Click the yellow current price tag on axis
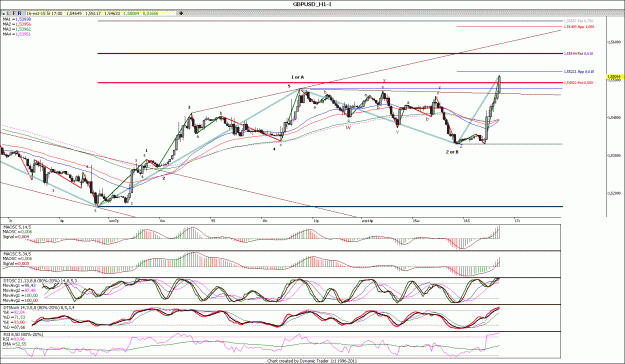The height and width of the screenshot is (364, 625). point(615,76)
